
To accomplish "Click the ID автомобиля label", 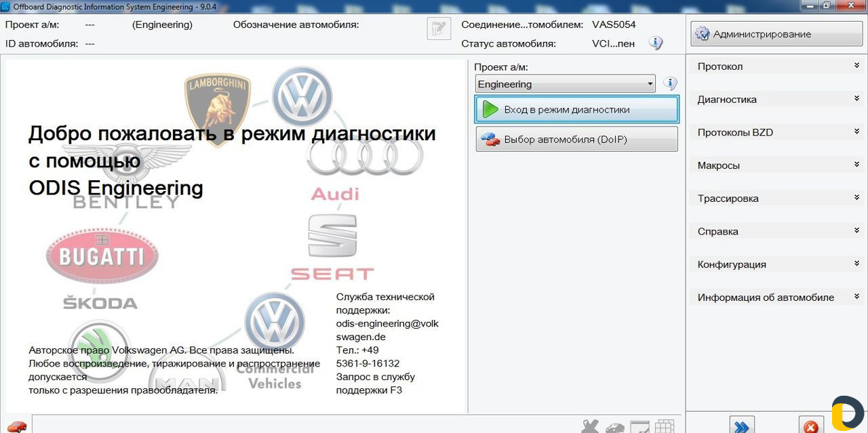I will [x=41, y=43].
